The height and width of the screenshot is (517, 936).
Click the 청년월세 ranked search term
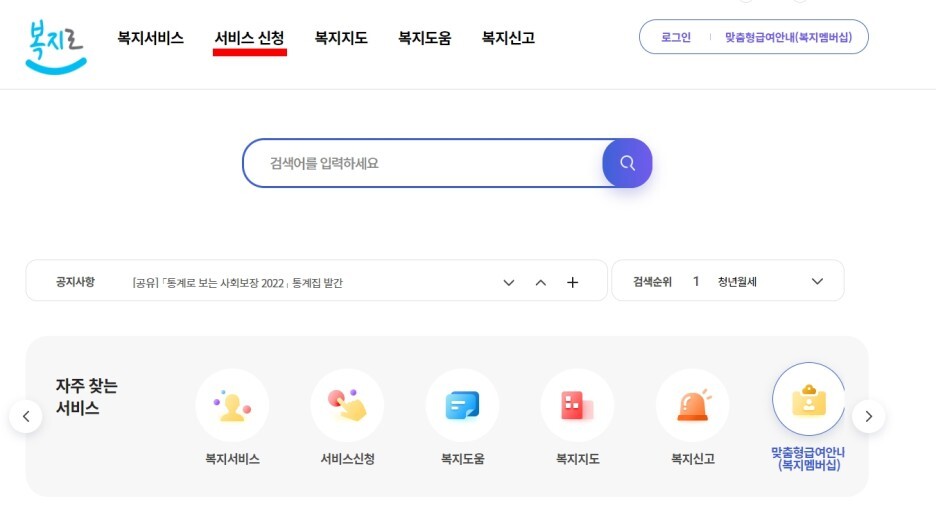[737, 282]
